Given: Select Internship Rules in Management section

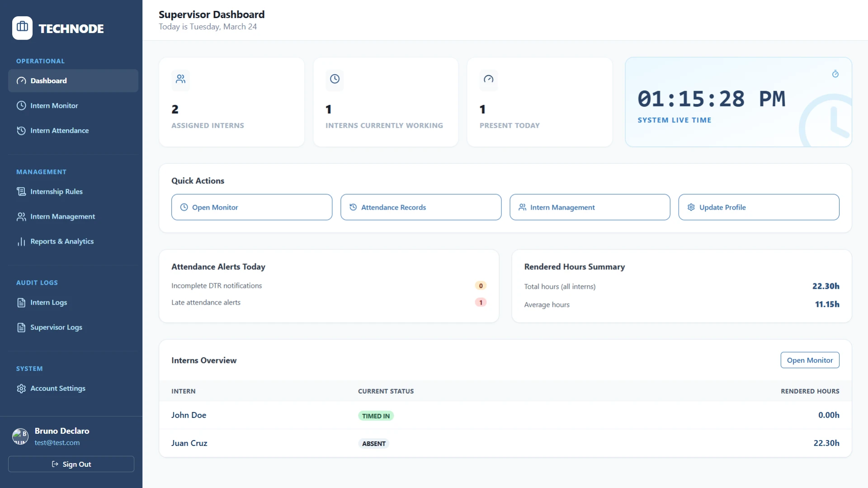Looking at the screenshot, I should pyautogui.click(x=73, y=192).
